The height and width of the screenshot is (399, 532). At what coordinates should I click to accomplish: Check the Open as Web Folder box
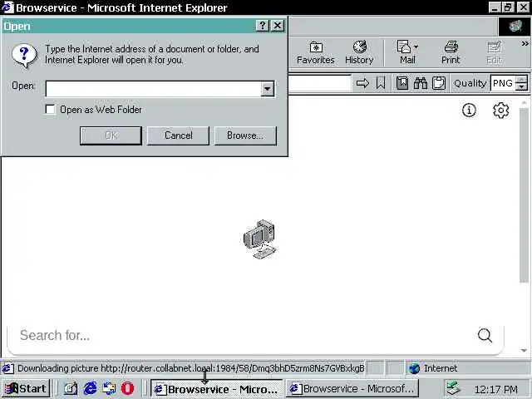(50, 110)
